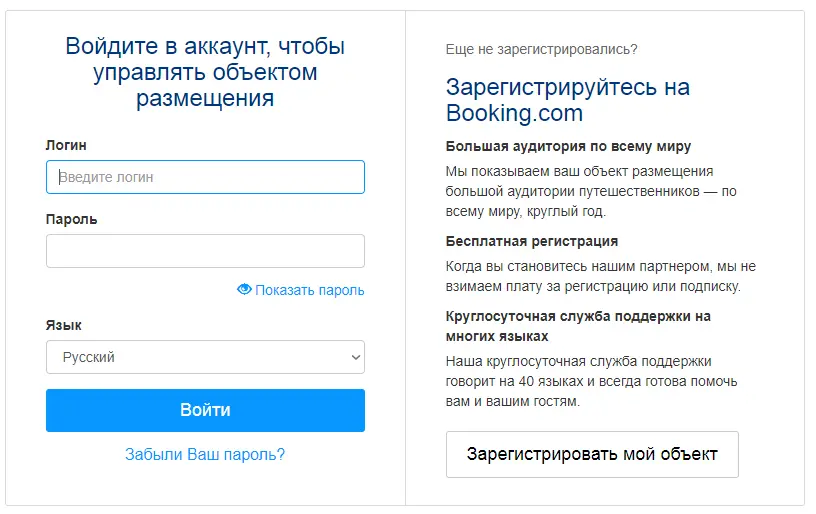
Task: Click the Круглосуточная служба поддержки subheading
Action: [x=578, y=326]
